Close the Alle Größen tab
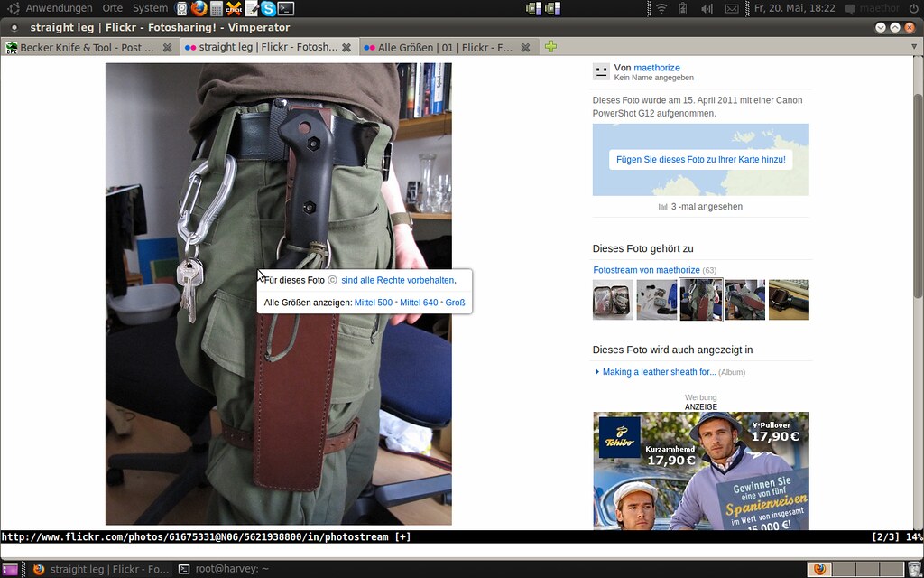Image resolution: width=924 pixels, height=578 pixels. [x=526, y=47]
